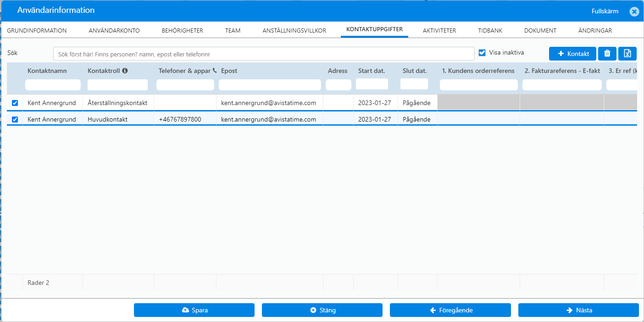This screenshot has height=322, width=644.
Task: Click the 2. Fakturareferens header
Action: (x=562, y=71)
